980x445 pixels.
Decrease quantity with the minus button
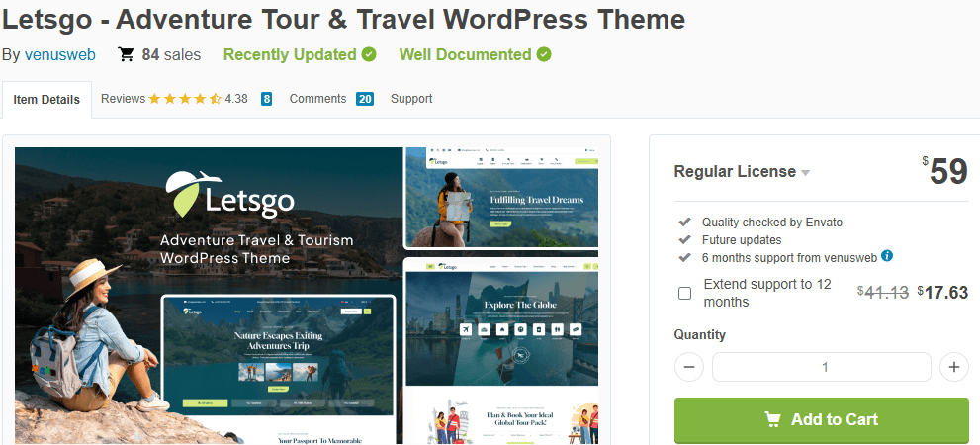689,367
